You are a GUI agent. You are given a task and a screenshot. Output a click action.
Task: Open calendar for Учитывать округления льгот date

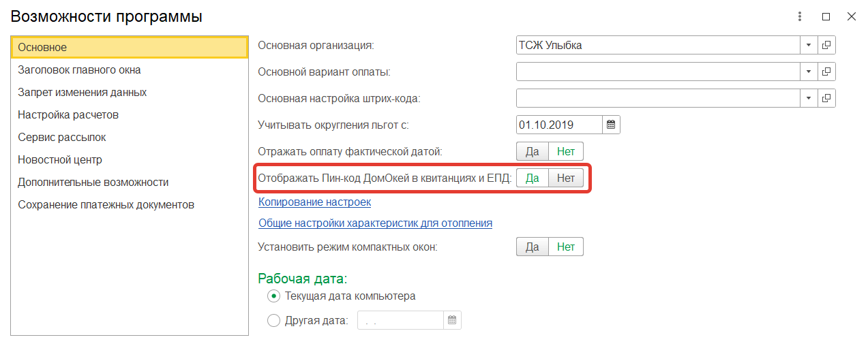611,125
